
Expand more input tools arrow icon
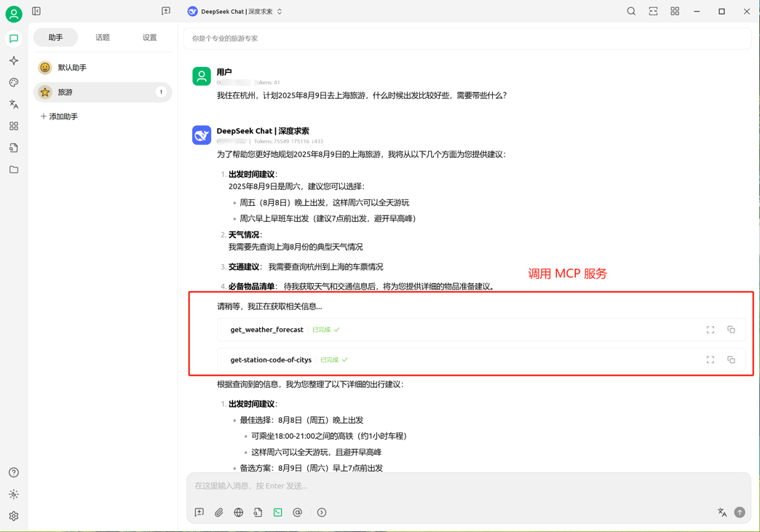[x=322, y=512]
